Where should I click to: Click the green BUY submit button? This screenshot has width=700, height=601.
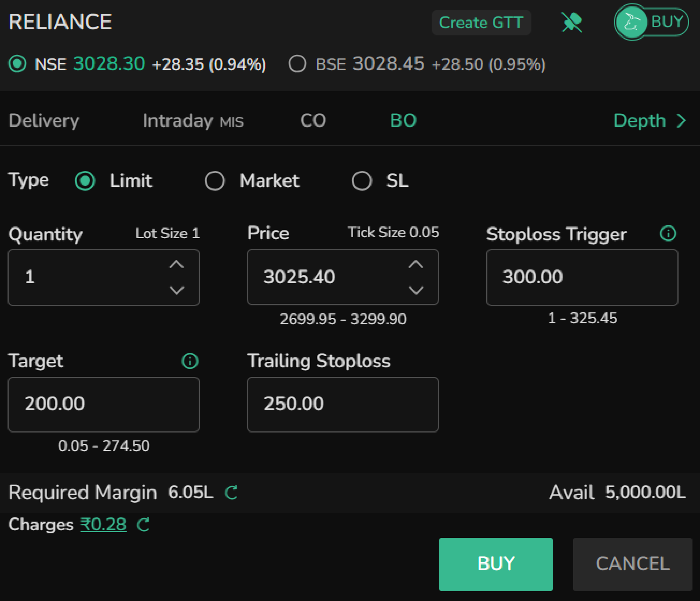[496, 564]
